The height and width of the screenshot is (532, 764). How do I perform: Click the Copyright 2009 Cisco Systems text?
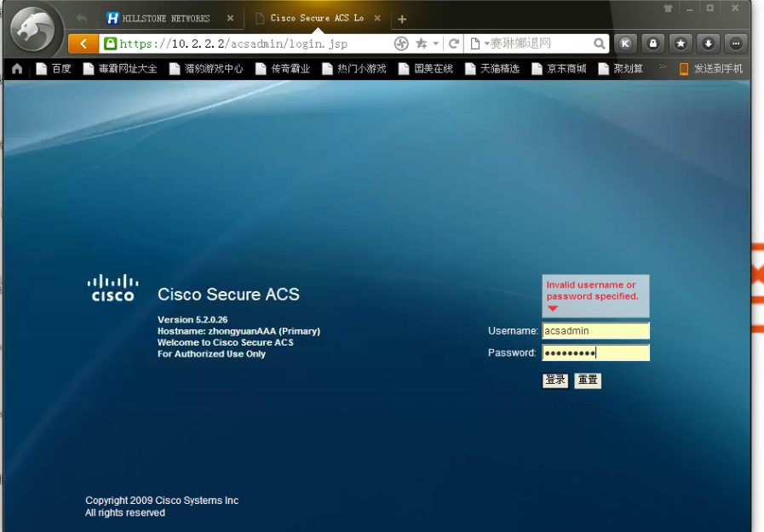(162, 501)
